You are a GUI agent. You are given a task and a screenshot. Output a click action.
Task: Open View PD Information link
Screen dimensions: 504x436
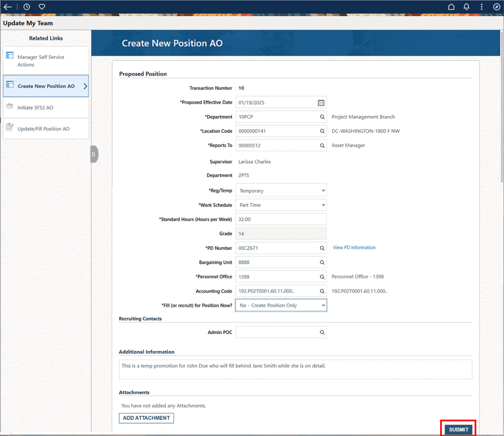pyautogui.click(x=354, y=247)
